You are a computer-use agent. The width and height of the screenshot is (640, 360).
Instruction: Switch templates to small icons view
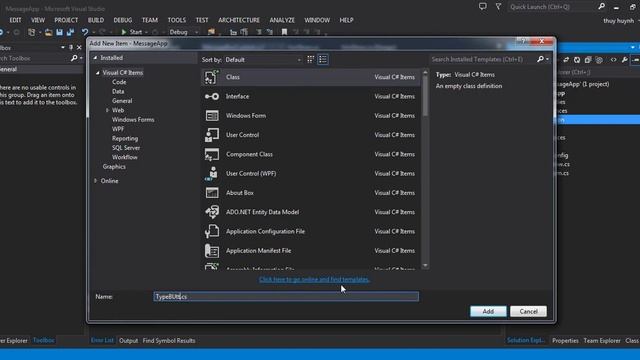[x=311, y=60]
